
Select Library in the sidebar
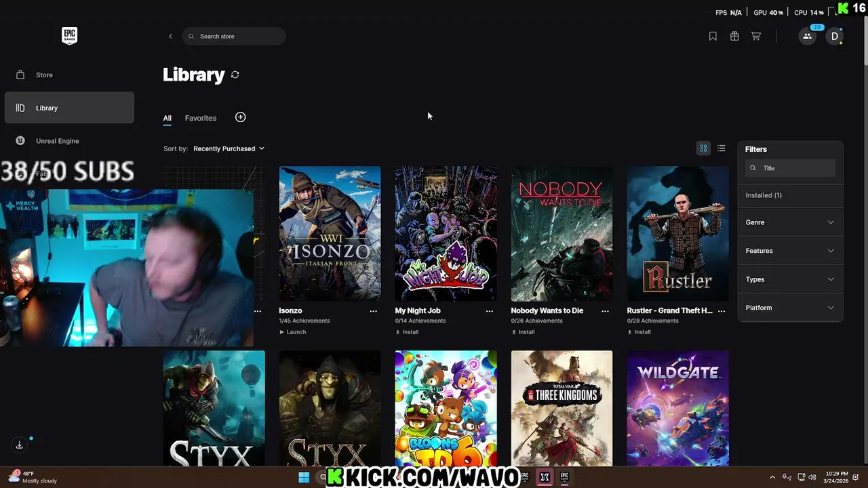pyautogui.click(x=69, y=108)
